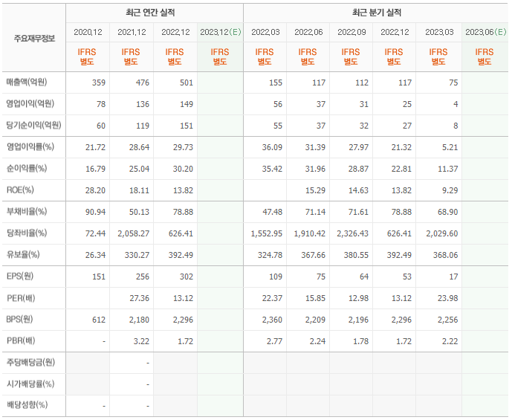The height and width of the screenshot is (420, 512).
Task: Select the 배당성향(%) row label
Action: click(27, 405)
